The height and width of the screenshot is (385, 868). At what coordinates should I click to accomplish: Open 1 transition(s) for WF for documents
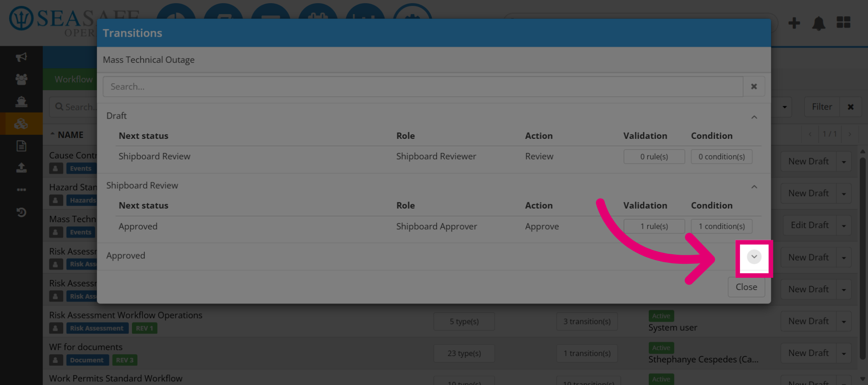[587, 353]
